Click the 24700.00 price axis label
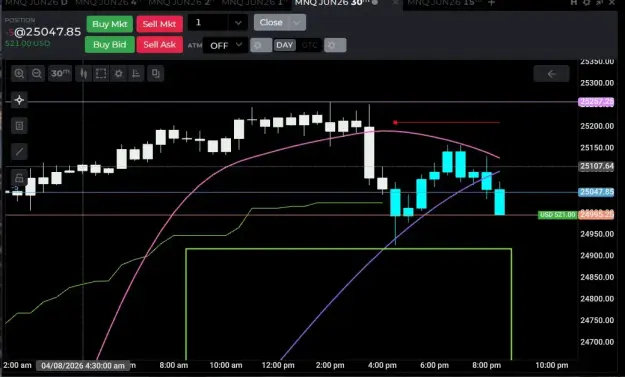The width and height of the screenshot is (625, 377). [x=597, y=342]
